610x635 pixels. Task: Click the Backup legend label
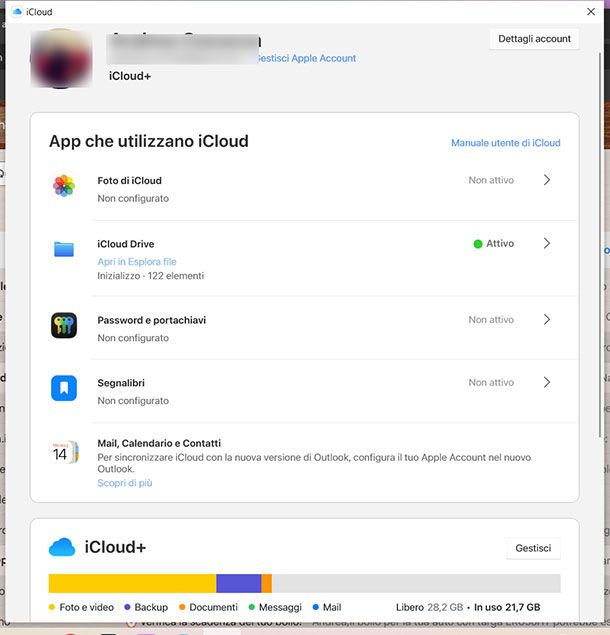click(151, 607)
